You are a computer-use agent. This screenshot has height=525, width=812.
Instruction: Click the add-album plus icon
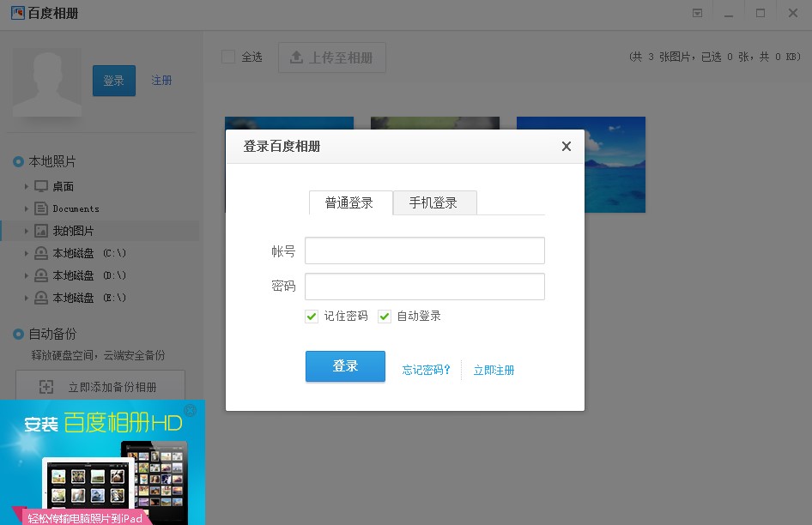(x=46, y=387)
